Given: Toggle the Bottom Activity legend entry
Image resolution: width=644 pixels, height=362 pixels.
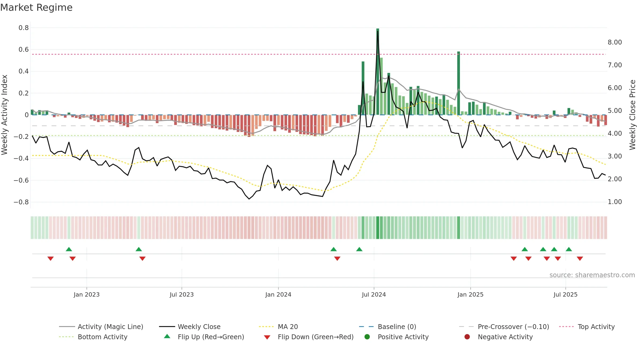Looking at the screenshot, I should tap(93, 337).
